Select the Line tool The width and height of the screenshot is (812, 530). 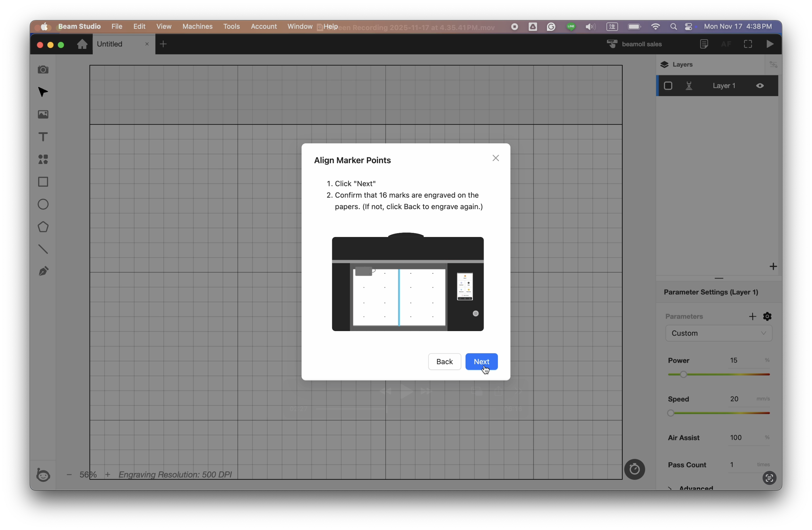pyautogui.click(x=43, y=249)
